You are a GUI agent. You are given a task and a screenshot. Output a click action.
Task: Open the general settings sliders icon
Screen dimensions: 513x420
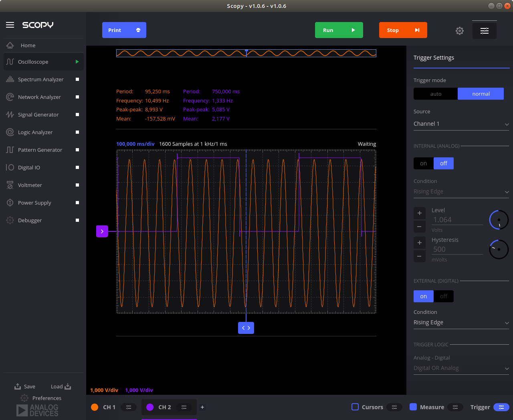(x=484, y=31)
